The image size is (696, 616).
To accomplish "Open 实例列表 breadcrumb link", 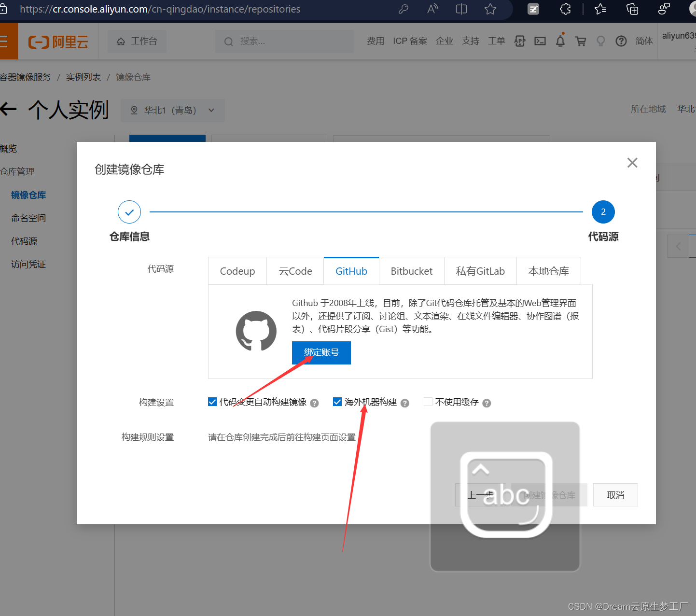I will point(84,77).
